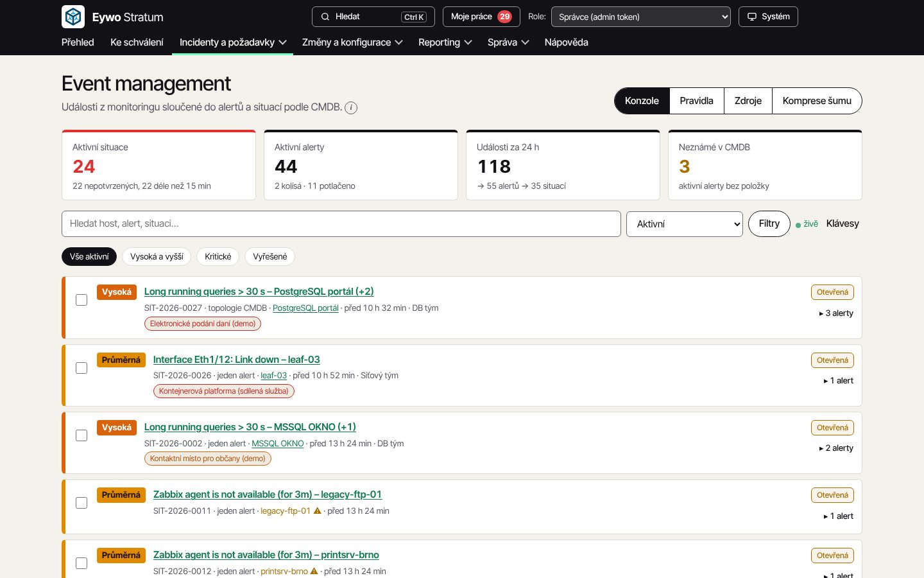This screenshot has height=578, width=924.
Task: Expand the Správa menu
Action: pyautogui.click(x=508, y=42)
